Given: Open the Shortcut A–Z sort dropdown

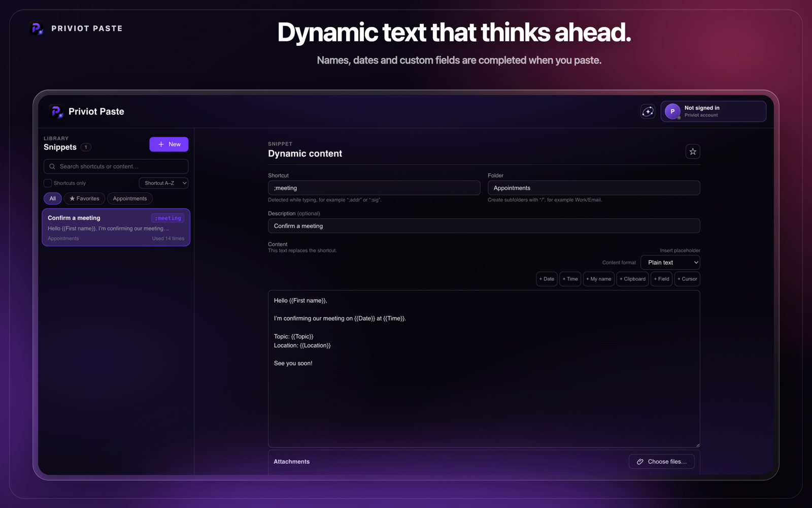Looking at the screenshot, I should 163,183.
